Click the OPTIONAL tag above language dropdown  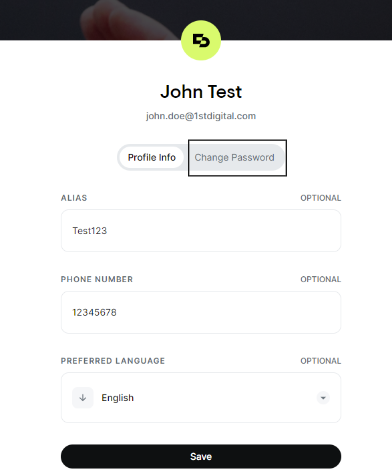(x=321, y=361)
